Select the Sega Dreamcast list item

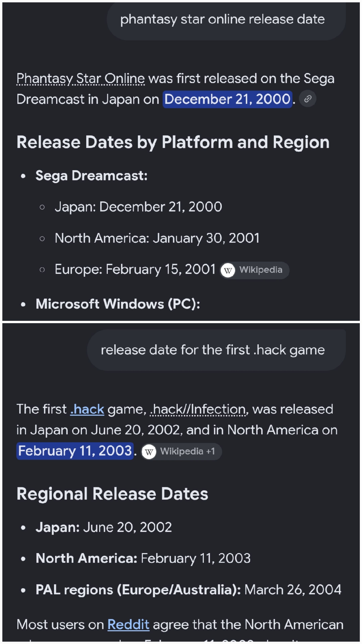click(x=92, y=175)
